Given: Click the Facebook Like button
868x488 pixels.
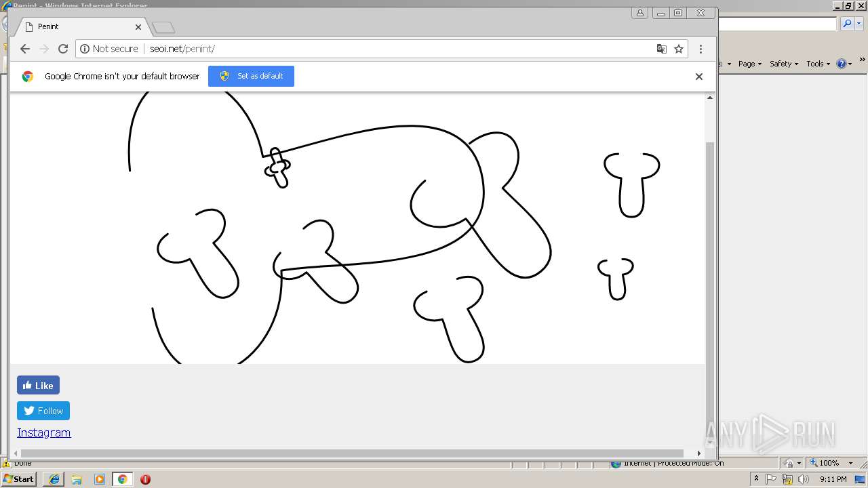Looking at the screenshot, I should (x=38, y=385).
